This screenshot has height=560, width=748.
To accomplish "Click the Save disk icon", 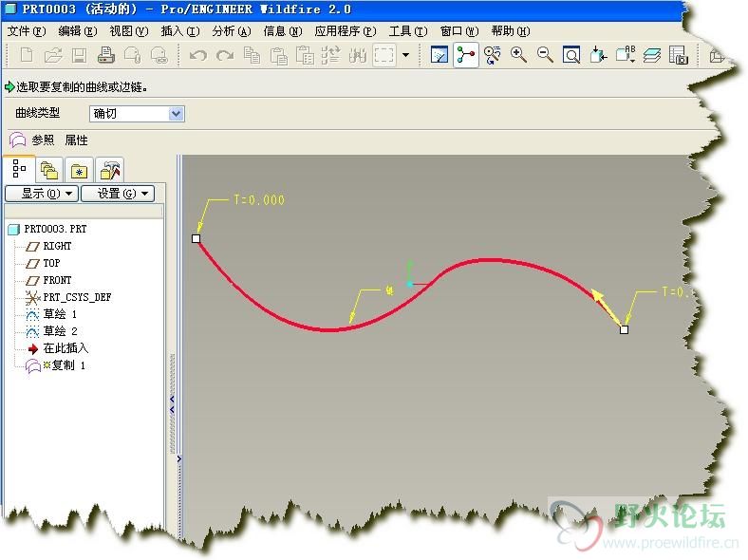I will coord(79,55).
